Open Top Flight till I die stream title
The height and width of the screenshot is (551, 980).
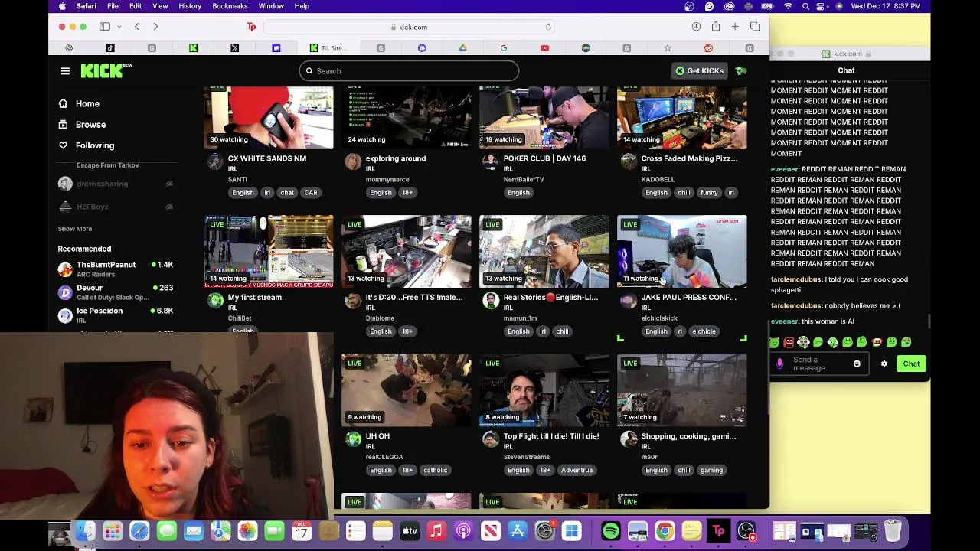point(551,436)
